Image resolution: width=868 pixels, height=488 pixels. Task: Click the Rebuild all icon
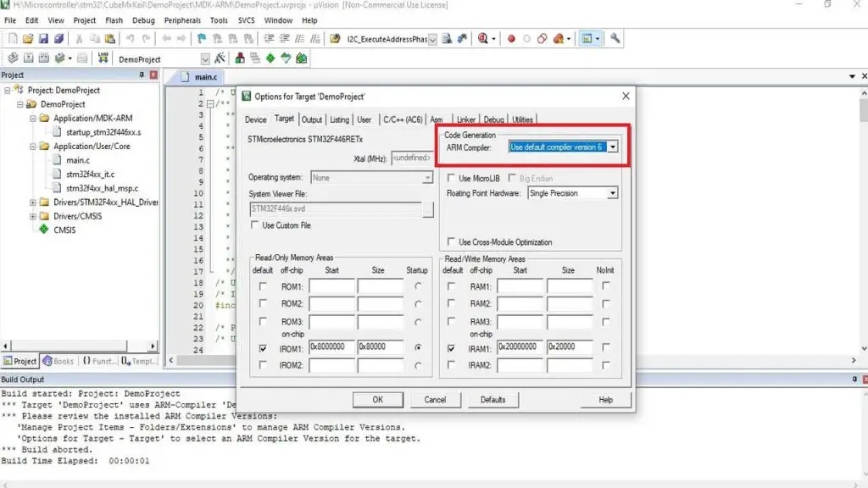click(44, 58)
